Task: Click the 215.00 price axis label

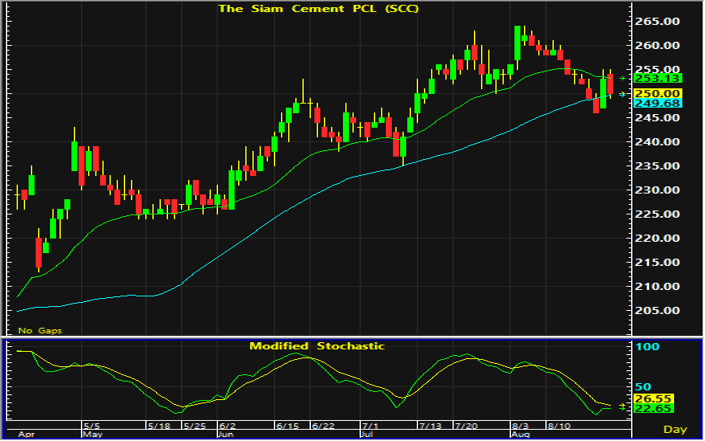Action: (657, 262)
